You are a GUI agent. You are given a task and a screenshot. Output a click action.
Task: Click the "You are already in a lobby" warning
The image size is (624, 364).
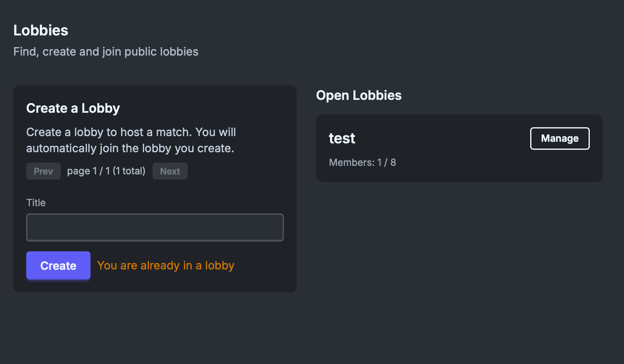(165, 265)
